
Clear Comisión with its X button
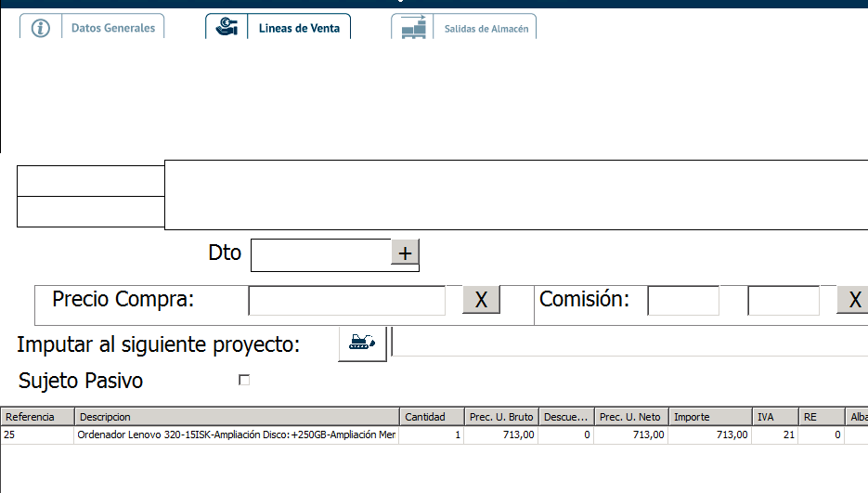(854, 300)
